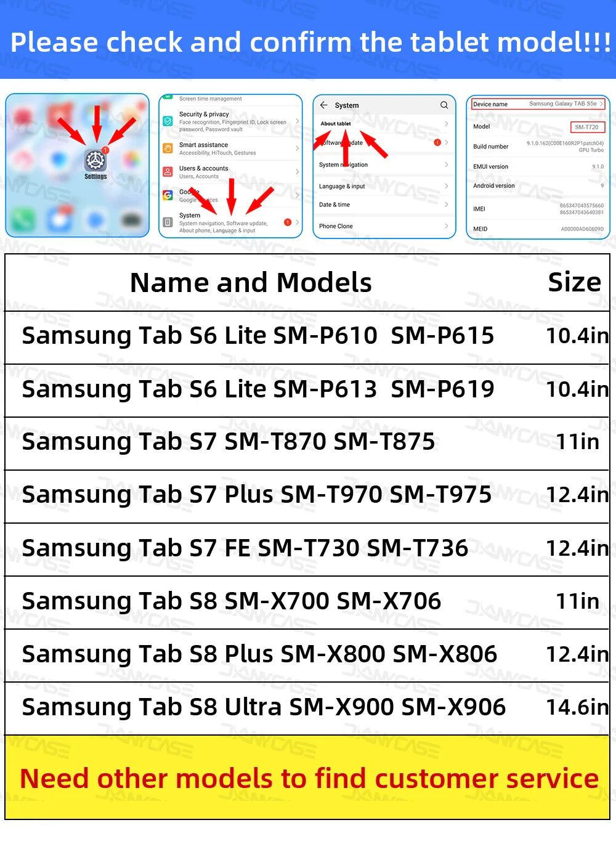Click the search magnifier on the System screen

click(444, 105)
